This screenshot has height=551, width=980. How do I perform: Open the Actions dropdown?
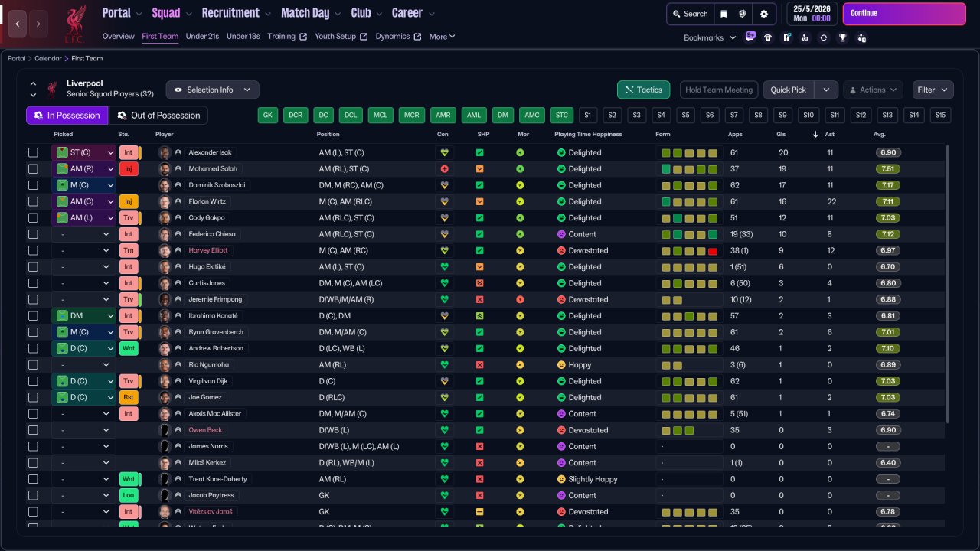point(873,90)
